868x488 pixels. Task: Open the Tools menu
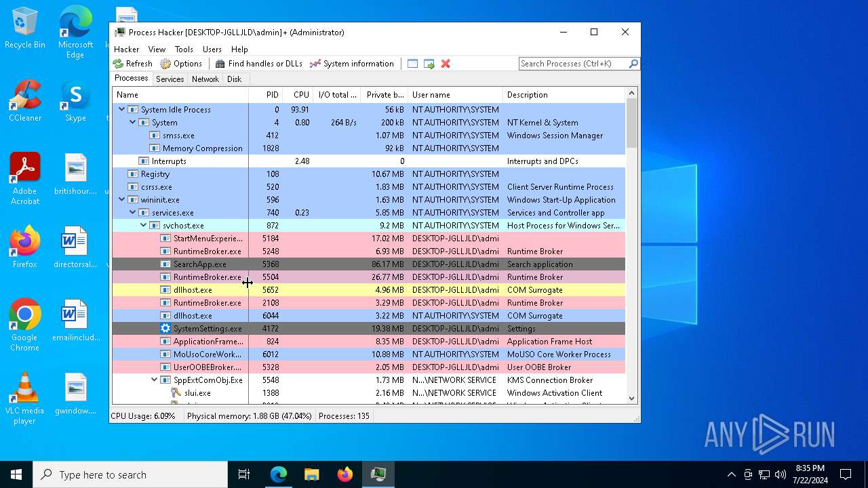184,49
